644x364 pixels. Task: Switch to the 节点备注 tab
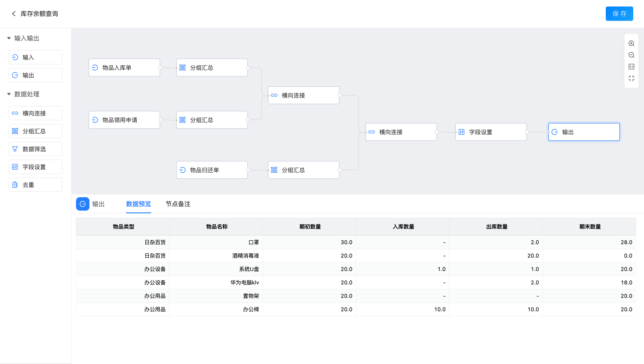pyautogui.click(x=178, y=204)
